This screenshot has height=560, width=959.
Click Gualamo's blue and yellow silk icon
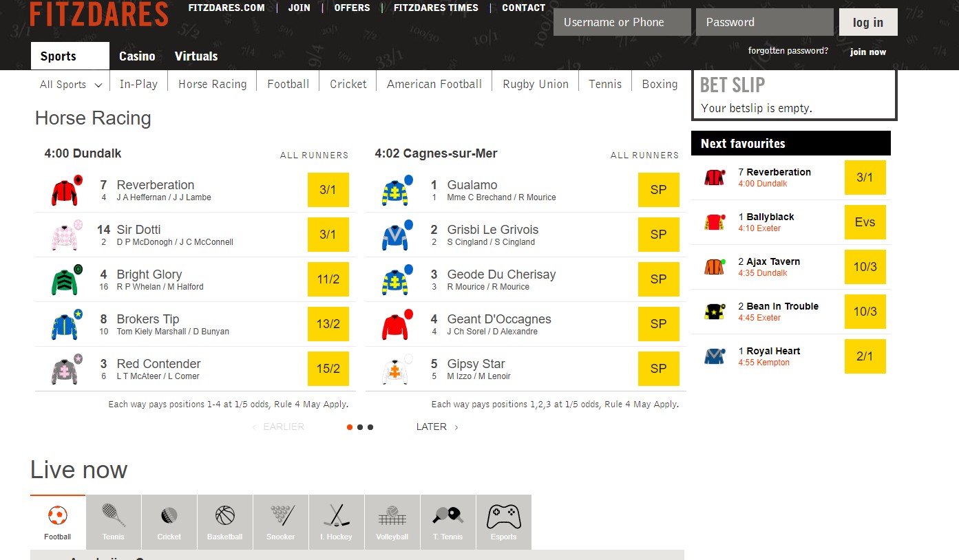(x=398, y=191)
